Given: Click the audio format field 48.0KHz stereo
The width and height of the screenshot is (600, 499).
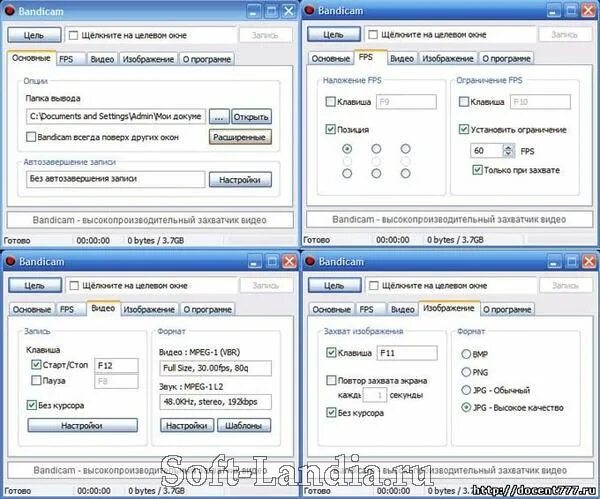Looking at the screenshot, I should tap(215, 402).
